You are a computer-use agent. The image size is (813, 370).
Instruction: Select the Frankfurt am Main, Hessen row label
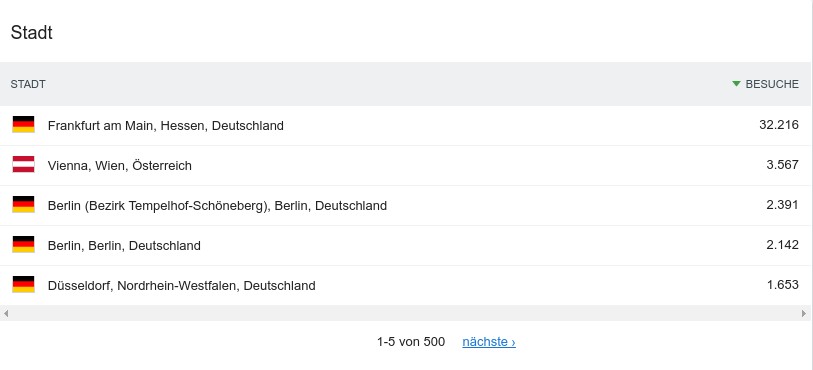[x=165, y=125]
